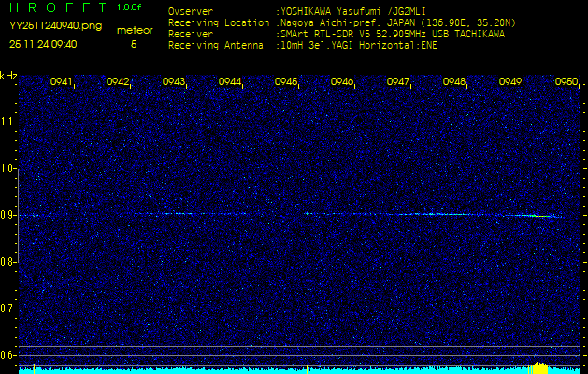Select the 0949 time marker
This screenshot has width=588, height=374.
coord(510,82)
